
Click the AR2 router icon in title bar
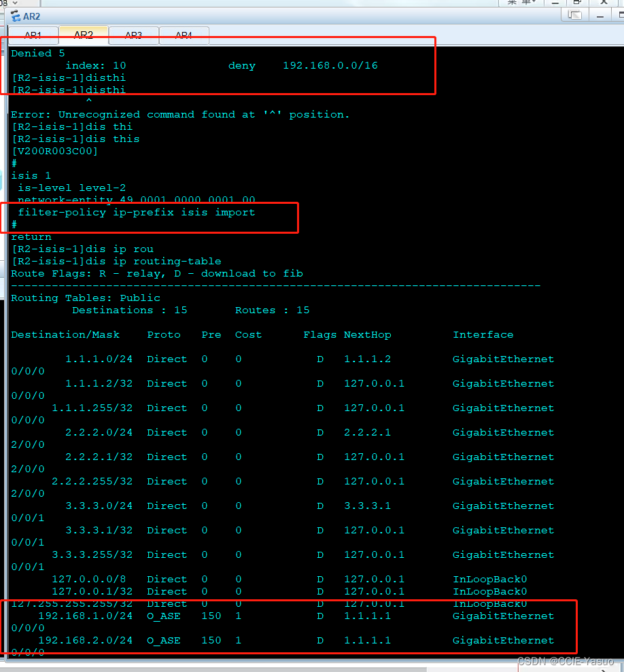coord(16,16)
